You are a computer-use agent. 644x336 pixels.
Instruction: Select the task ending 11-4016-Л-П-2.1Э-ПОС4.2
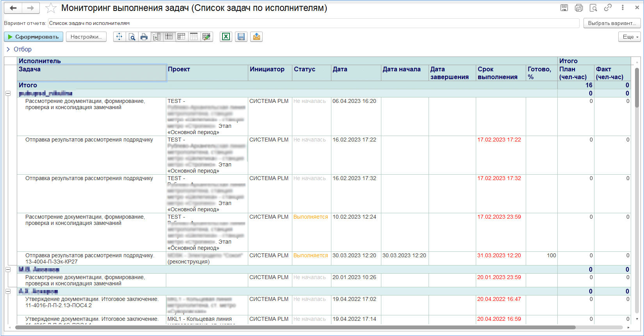(x=92, y=305)
